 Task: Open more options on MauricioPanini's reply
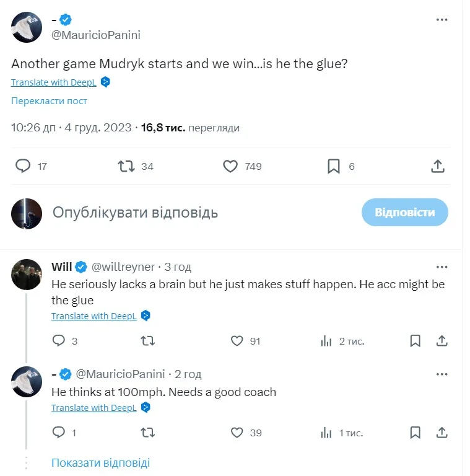click(x=442, y=374)
